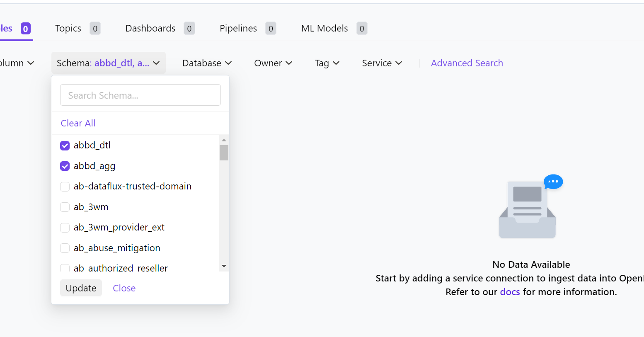The height and width of the screenshot is (337, 644).
Task: Open the docs link
Action: pyautogui.click(x=510, y=292)
